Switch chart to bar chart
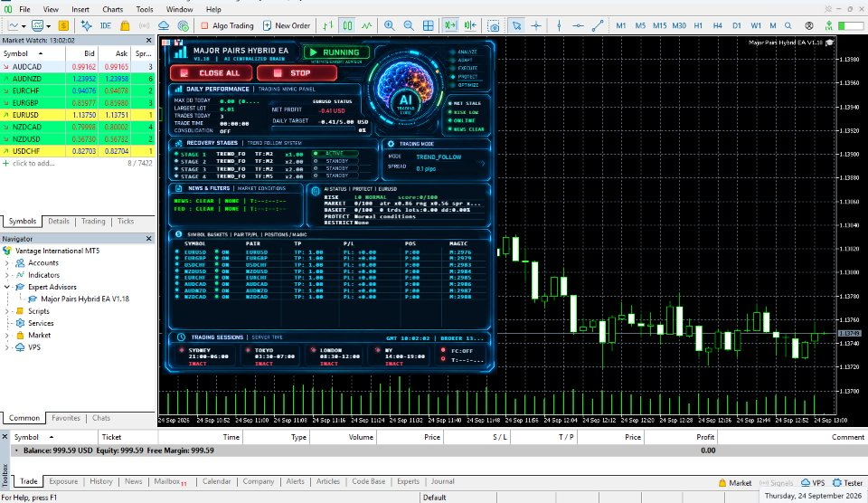This screenshot has height=503, width=868. coord(328,25)
